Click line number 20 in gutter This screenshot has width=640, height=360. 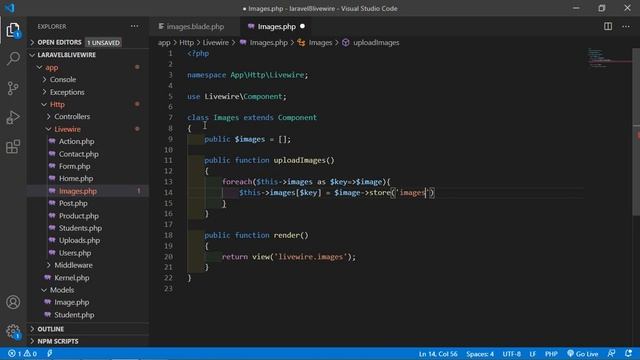click(x=168, y=257)
